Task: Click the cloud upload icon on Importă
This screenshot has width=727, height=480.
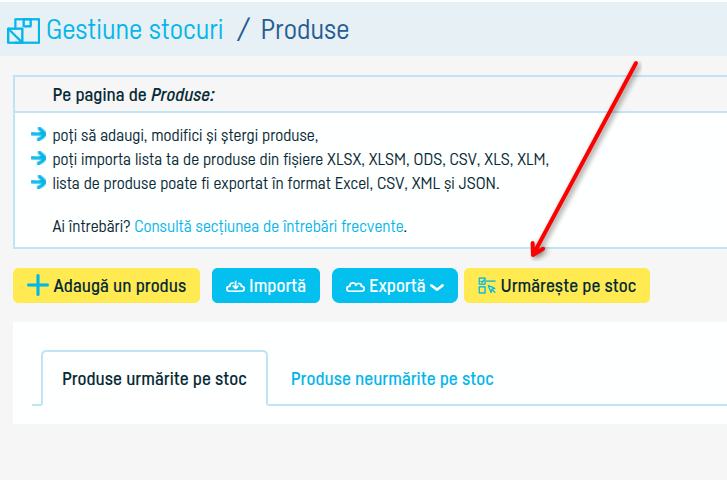Action: [x=235, y=287]
